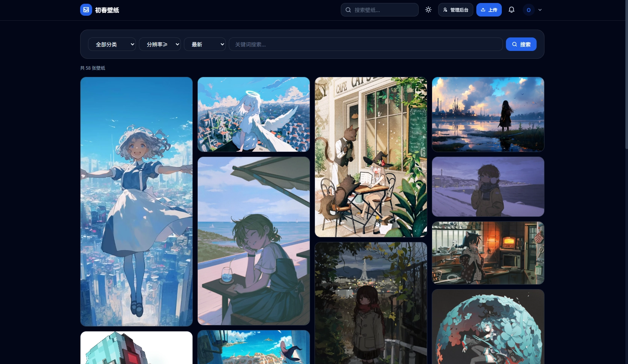
Task: Toggle light/dark theme with sun icon
Action: point(428,10)
